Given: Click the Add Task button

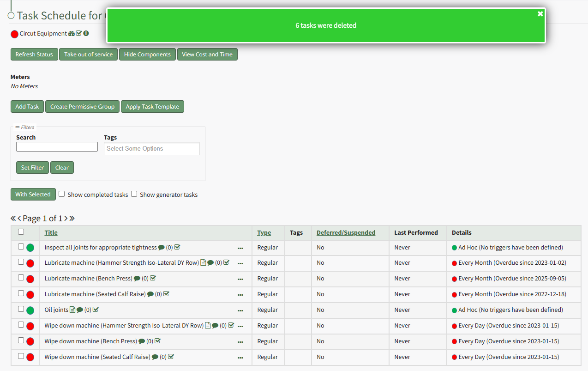Looking at the screenshot, I should (27, 107).
